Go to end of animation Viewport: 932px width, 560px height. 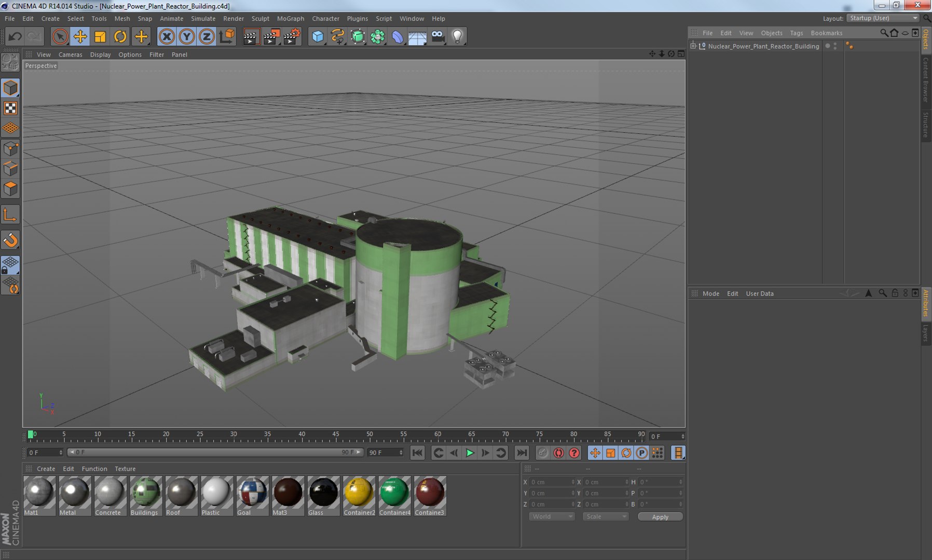pyautogui.click(x=522, y=453)
